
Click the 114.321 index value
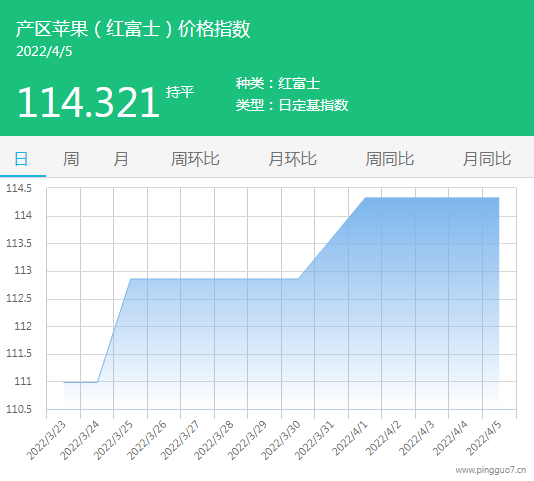pos(89,102)
